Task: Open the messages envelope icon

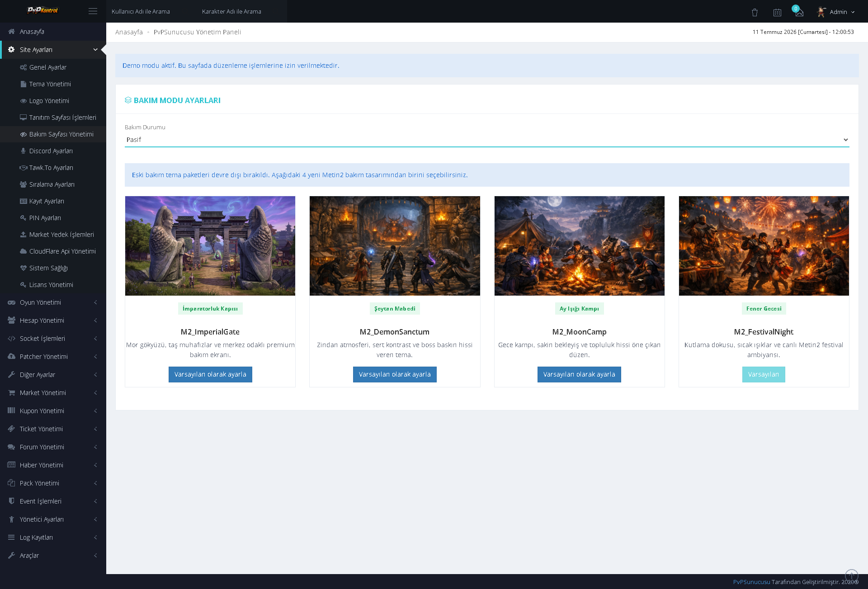Action: 799,13
